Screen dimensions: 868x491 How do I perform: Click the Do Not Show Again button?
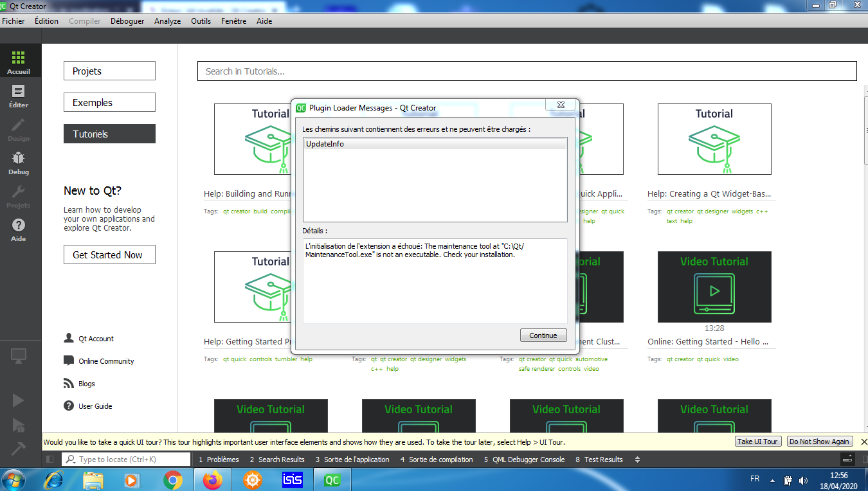(820, 442)
